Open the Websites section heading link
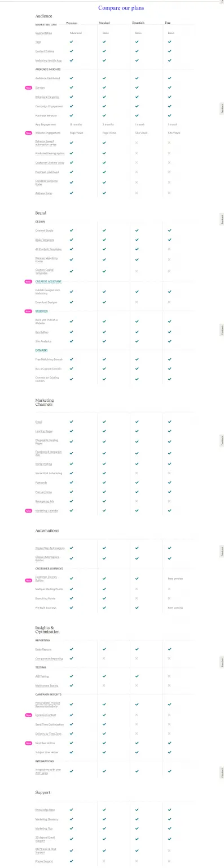This screenshot has height=868, width=224. 42,311
